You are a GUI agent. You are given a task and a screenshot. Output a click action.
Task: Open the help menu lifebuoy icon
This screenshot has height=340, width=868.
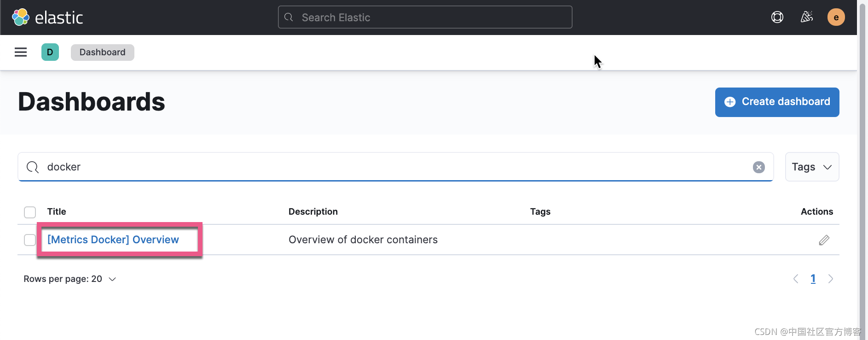(x=777, y=18)
